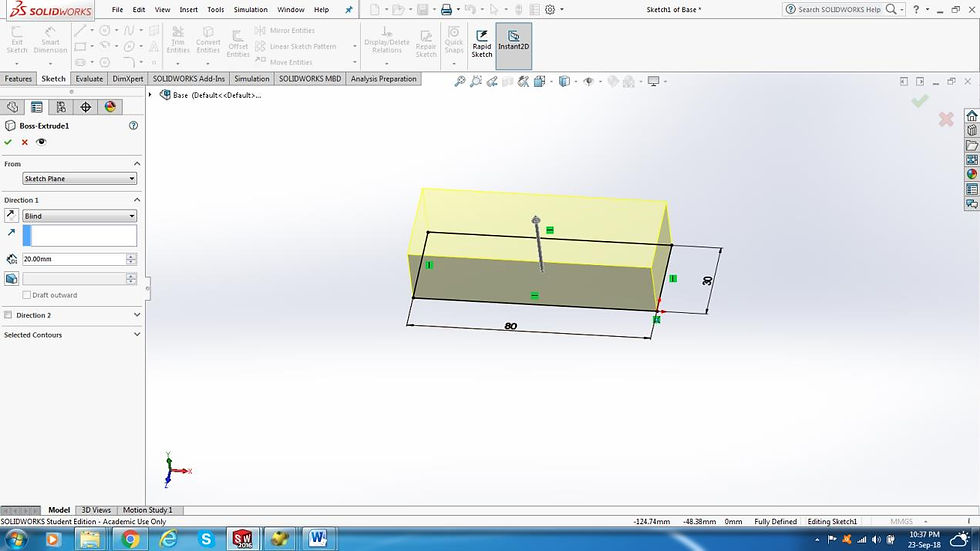
Task: Open the Insert menu
Action: [188, 9]
